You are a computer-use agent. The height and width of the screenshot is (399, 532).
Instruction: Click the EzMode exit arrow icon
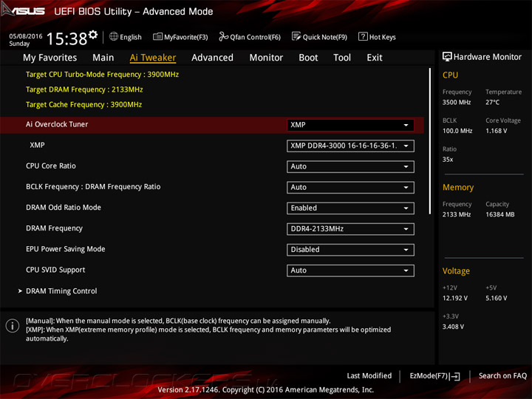coord(454,376)
